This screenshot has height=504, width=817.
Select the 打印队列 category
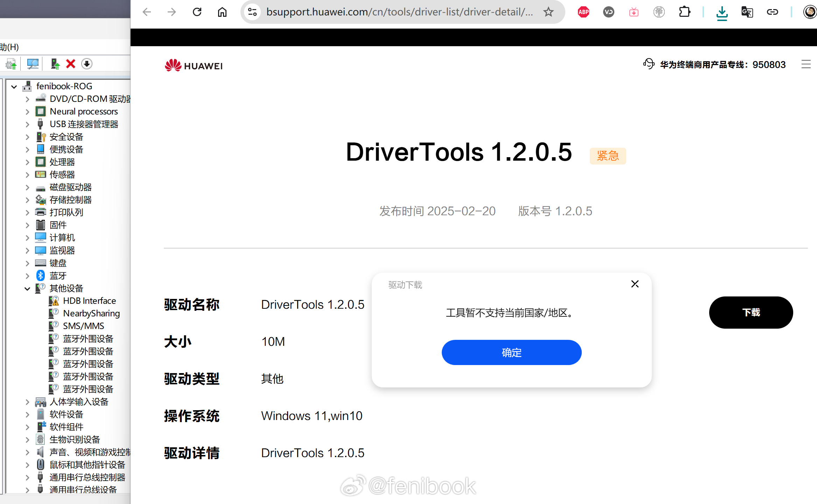[66, 212]
